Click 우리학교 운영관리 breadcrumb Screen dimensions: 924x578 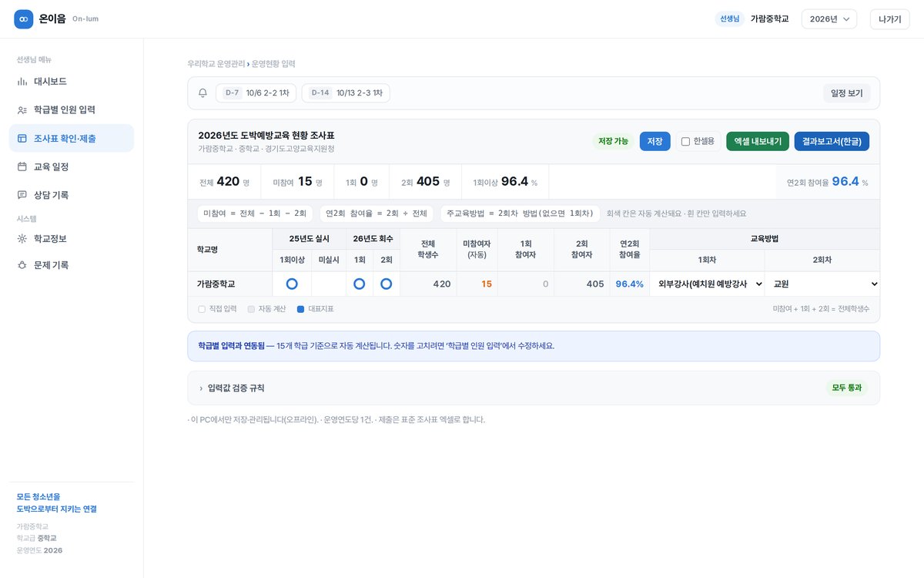[x=216, y=64]
